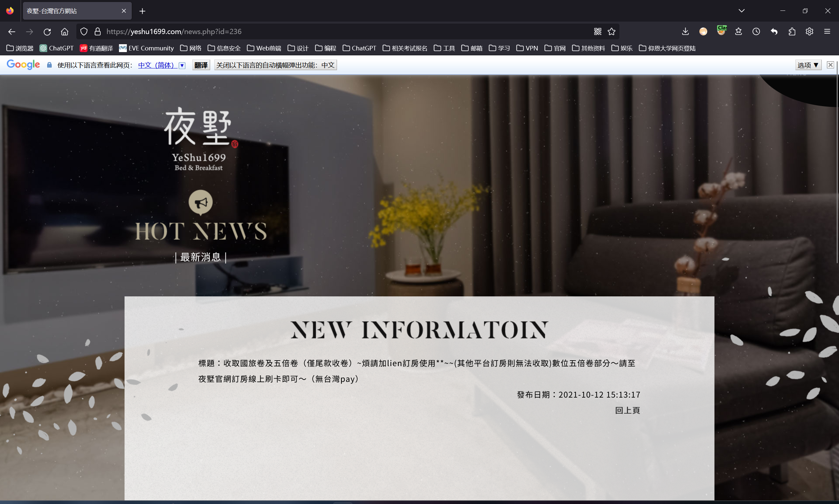Open the Web前端 bookmark folder
The width and height of the screenshot is (839, 504).
click(x=264, y=48)
